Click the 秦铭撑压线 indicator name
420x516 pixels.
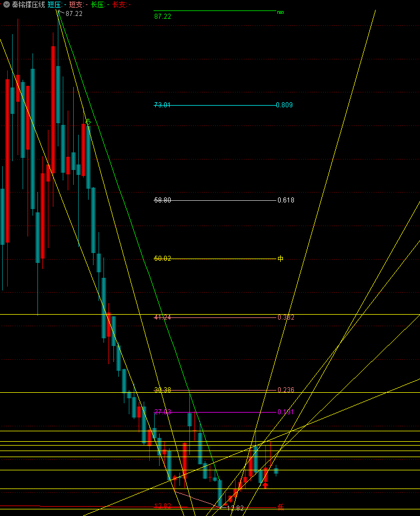coord(28,4)
